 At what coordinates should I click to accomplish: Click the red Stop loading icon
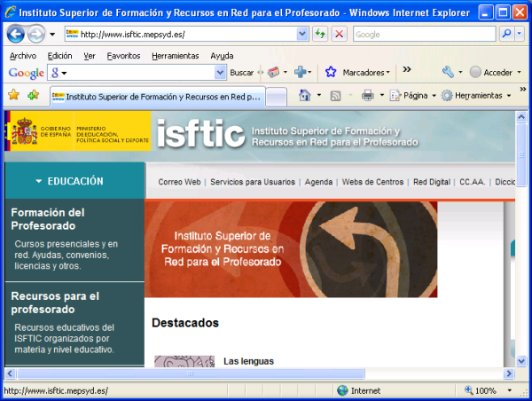(339, 34)
